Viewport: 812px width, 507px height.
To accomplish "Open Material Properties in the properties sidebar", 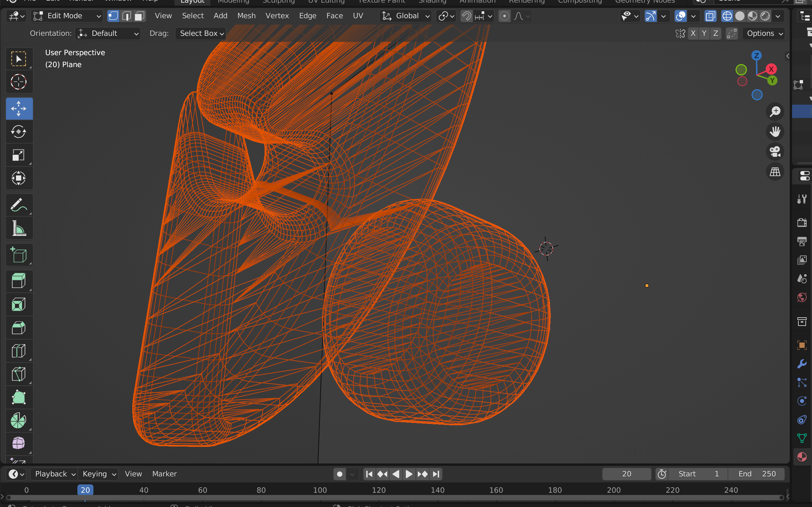I will 802,456.
